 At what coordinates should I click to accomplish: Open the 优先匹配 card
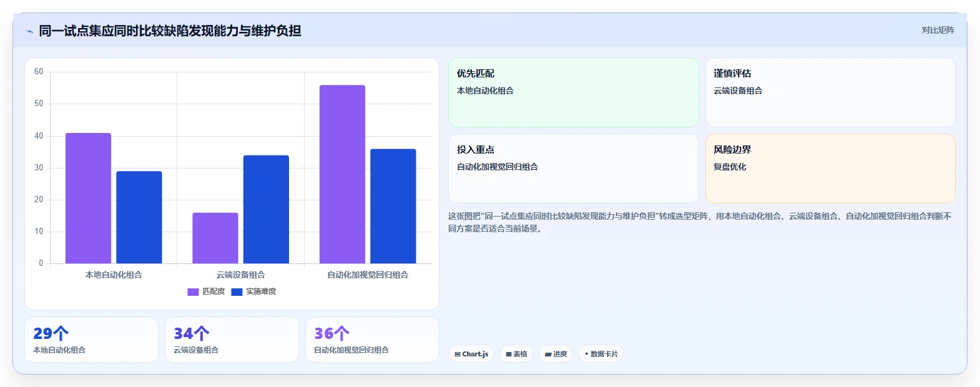(x=573, y=92)
